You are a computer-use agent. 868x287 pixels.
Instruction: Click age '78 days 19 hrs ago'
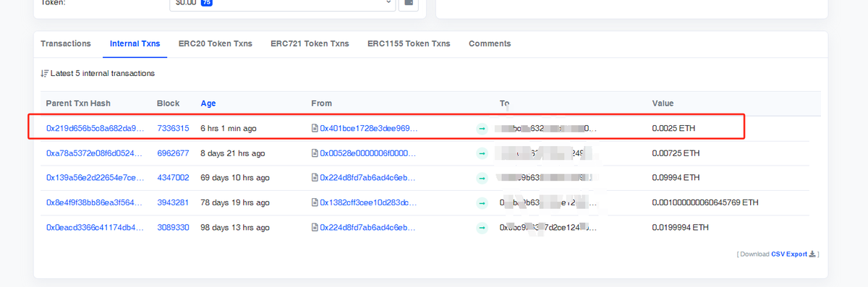235,202
